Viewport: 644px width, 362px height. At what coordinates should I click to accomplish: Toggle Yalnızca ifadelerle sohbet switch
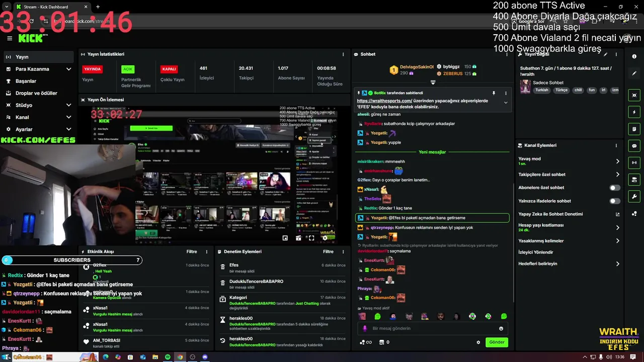[x=615, y=201]
